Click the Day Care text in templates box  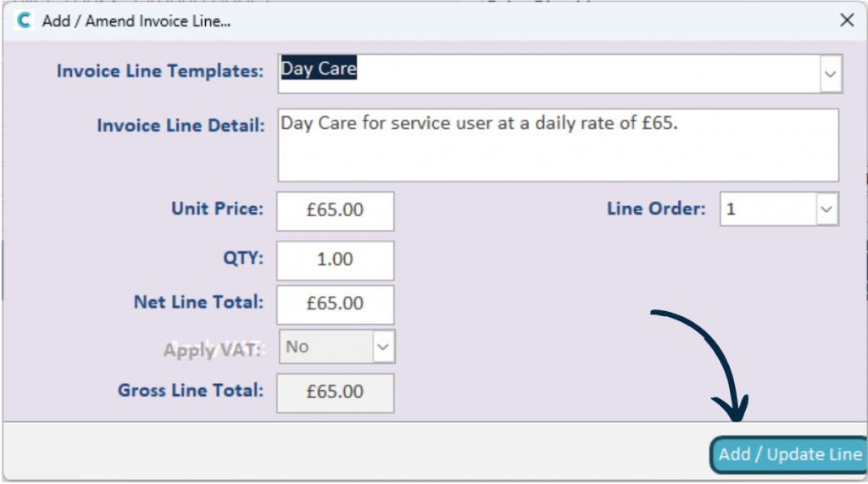(x=319, y=68)
